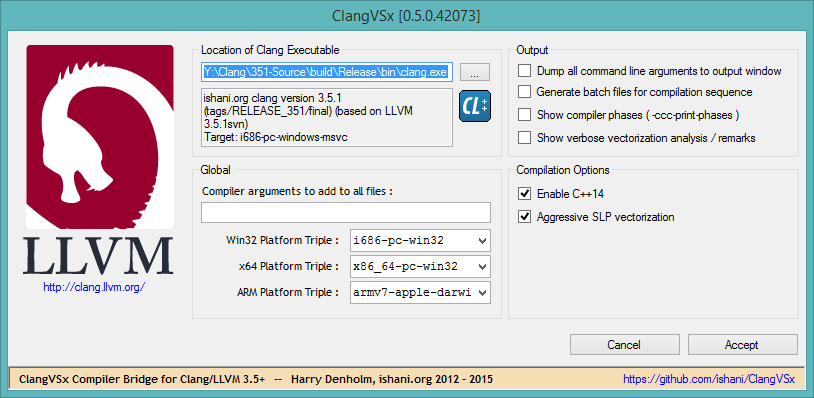This screenshot has width=814, height=398.
Task: Click the 'Location of Clang Executable' group label
Action: [270, 50]
